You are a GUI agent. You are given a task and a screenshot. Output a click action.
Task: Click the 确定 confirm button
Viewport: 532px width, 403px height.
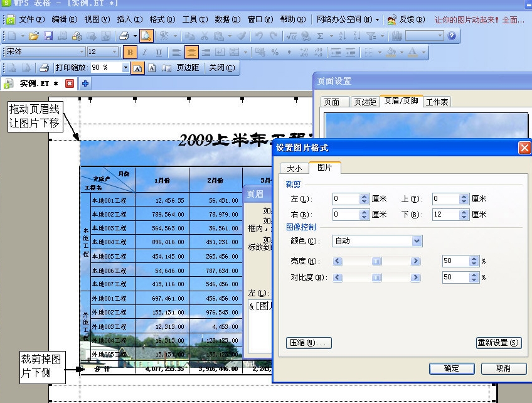(451, 368)
